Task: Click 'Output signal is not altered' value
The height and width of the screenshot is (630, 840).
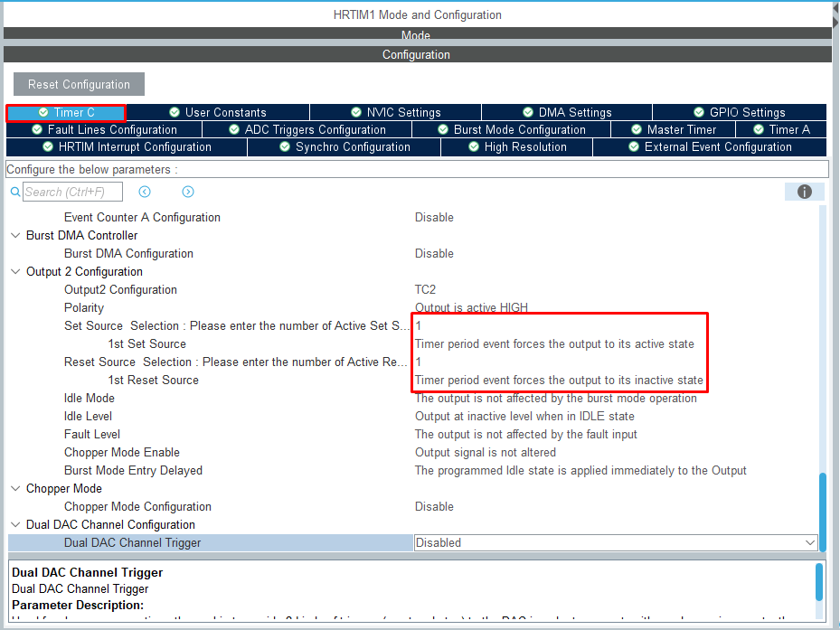Action: pyautogui.click(x=486, y=453)
